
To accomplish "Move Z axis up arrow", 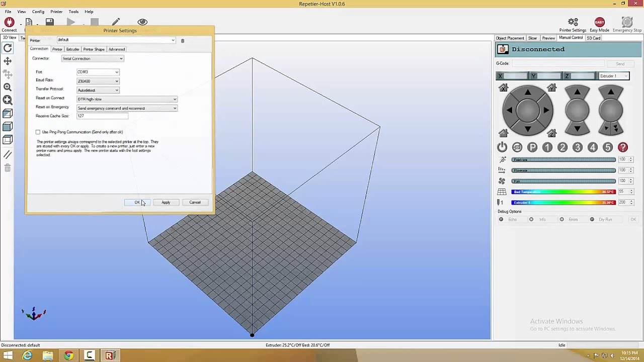I will pos(577,93).
